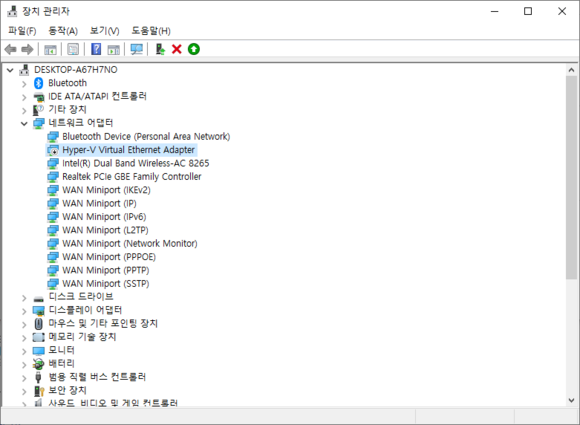Select Intel(R) Dual Band Wireless-AC 8265

pos(136,163)
